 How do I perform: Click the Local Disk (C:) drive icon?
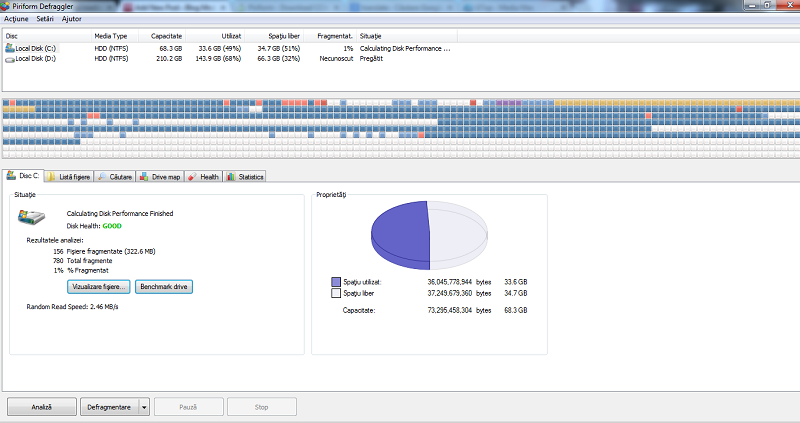click(x=10, y=48)
